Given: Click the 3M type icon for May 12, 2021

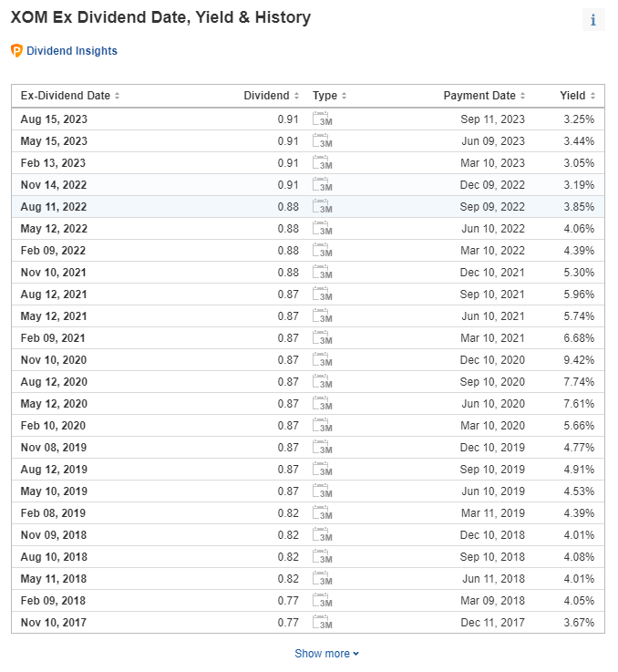Looking at the screenshot, I should (323, 315).
